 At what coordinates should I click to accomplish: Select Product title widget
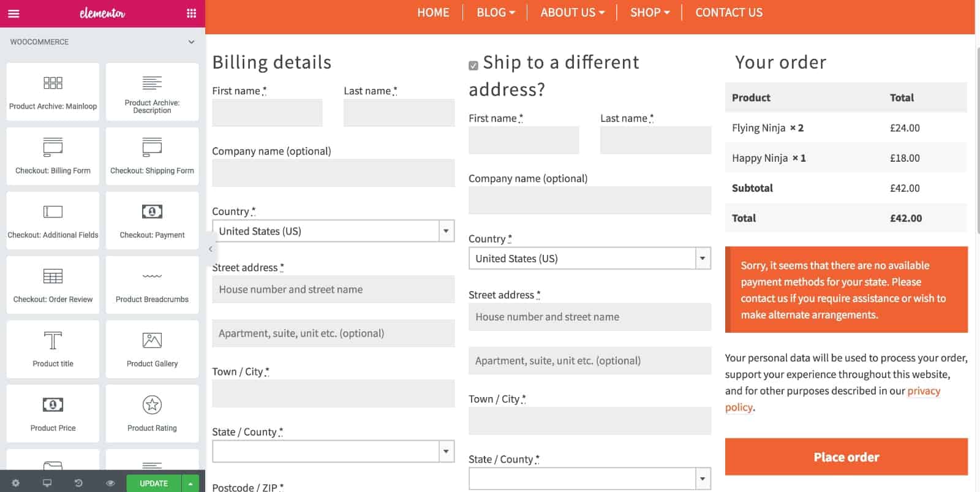[53, 349]
